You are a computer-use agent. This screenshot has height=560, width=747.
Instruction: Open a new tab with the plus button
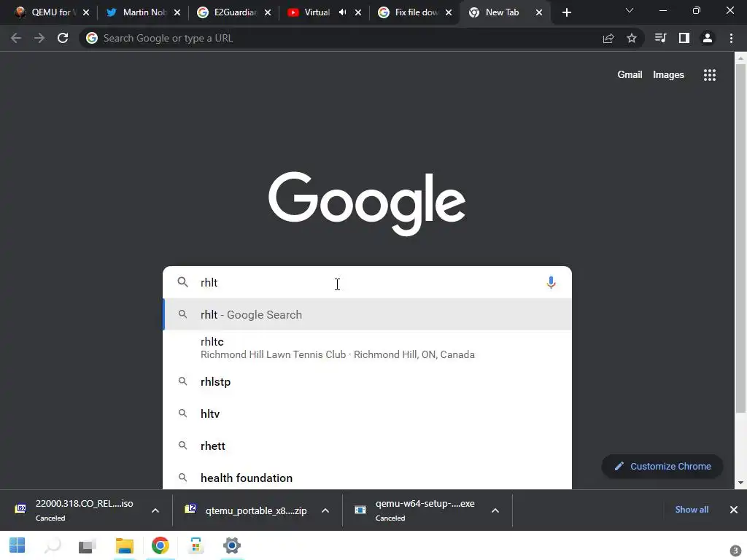566,12
